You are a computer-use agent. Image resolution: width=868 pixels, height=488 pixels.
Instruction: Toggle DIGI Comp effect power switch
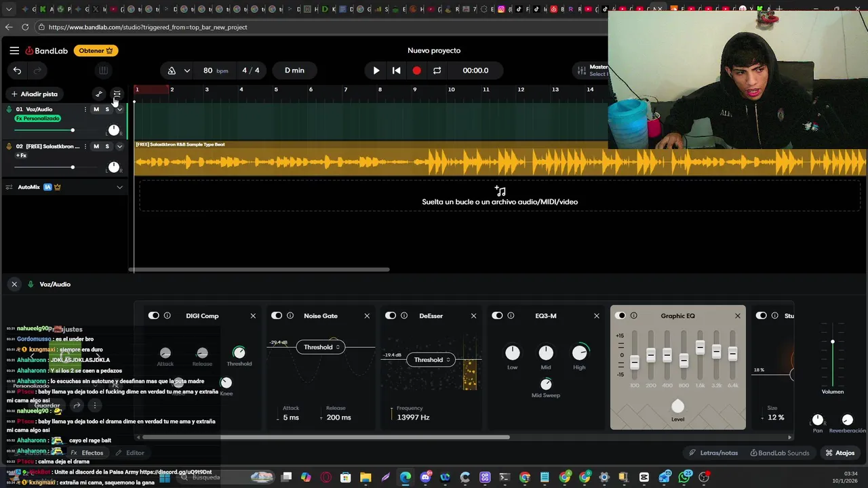(x=154, y=316)
